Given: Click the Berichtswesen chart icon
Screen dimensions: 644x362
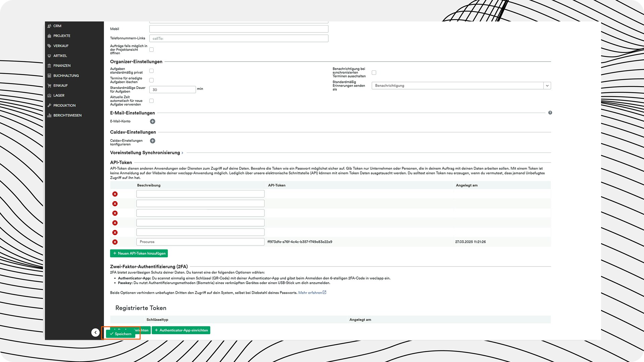Looking at the screenshot, I should [x=49, y=115].
